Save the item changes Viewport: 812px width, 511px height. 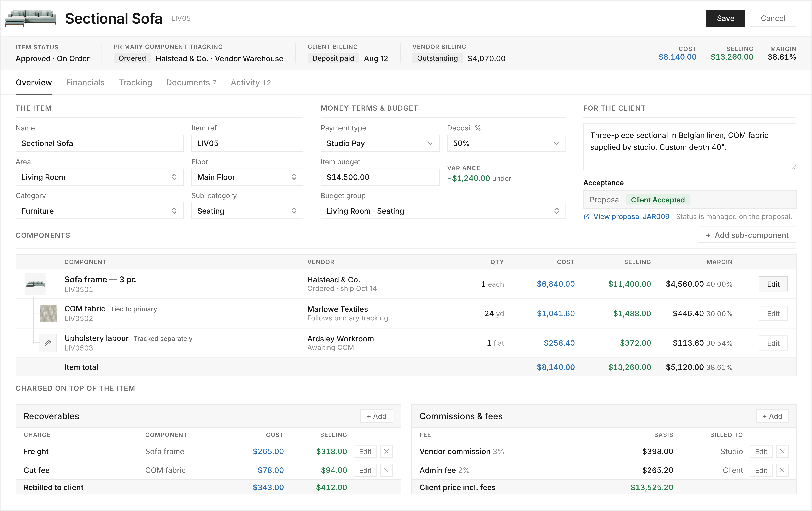click(725, 18)
